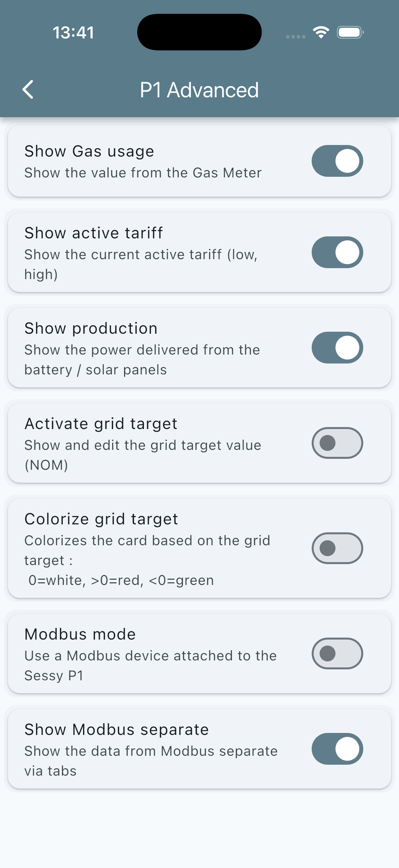Turn off the Show active tariff switch
This screenshot has height=868, width=399.
337,252
